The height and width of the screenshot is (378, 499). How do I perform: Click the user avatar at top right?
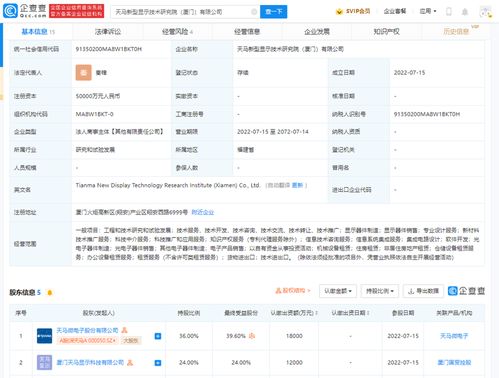pyautogui.click(x=485, y=12)
